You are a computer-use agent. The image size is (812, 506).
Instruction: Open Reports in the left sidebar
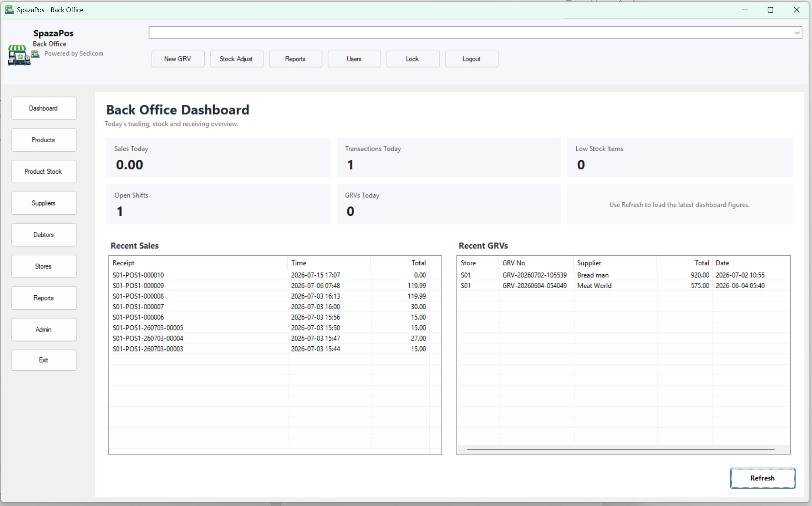[x=44, y=298]
